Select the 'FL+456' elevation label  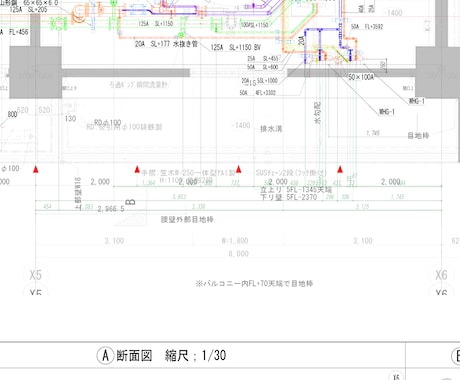click(x=19, y=32)
